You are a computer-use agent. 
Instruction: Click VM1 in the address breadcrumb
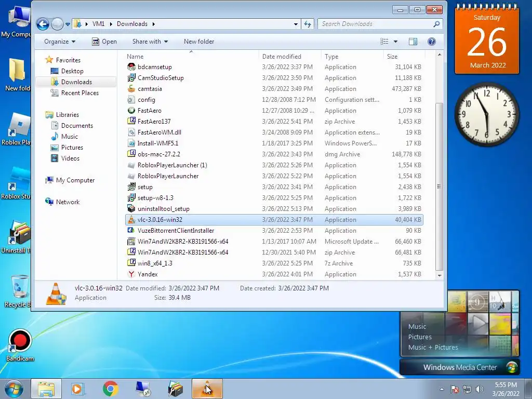(98, 24)
